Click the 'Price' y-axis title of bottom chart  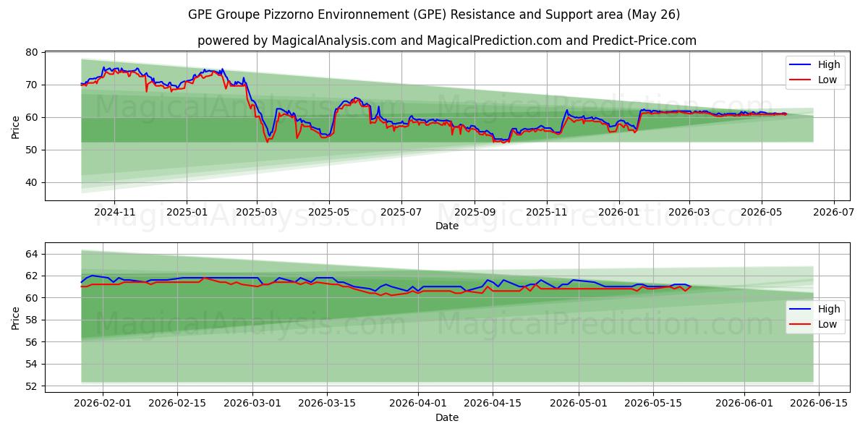pyautogui.click(x=16, y=317)
